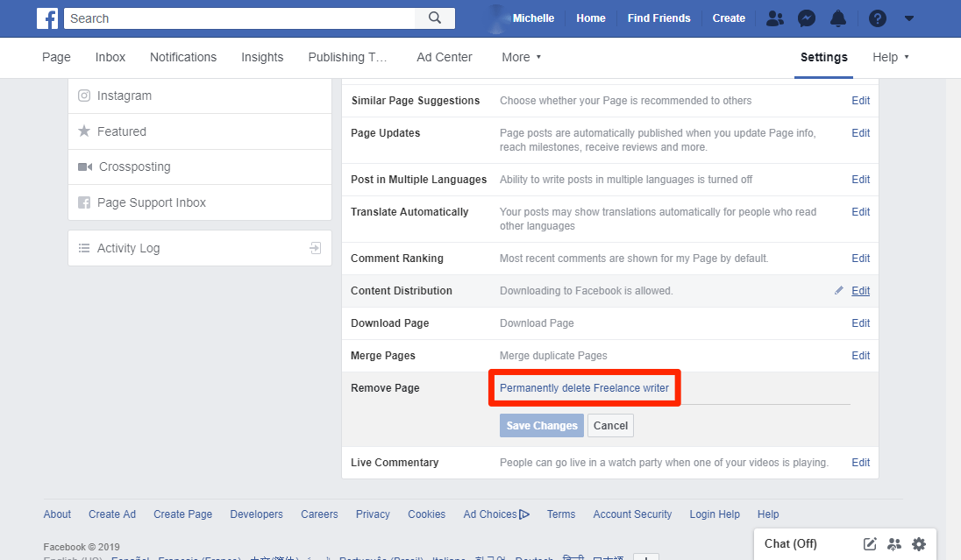Viewport: 961px width, 560px height.
Task: Open the Terms footer link
Action: point(561,514)
